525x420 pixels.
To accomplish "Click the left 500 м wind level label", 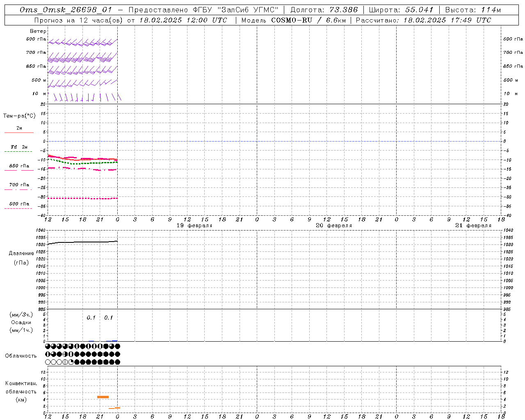I will click(39, 80).
